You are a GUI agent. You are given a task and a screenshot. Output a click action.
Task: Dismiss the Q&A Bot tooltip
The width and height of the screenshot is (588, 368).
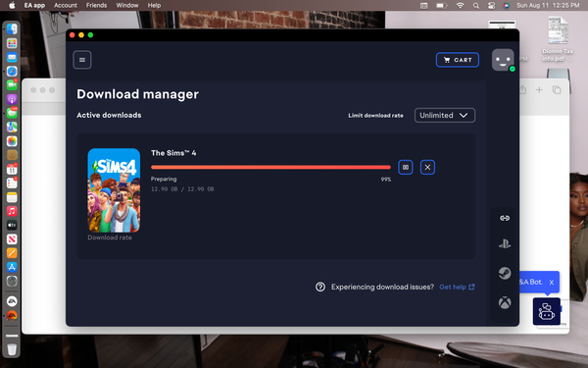tap(551, 283)
